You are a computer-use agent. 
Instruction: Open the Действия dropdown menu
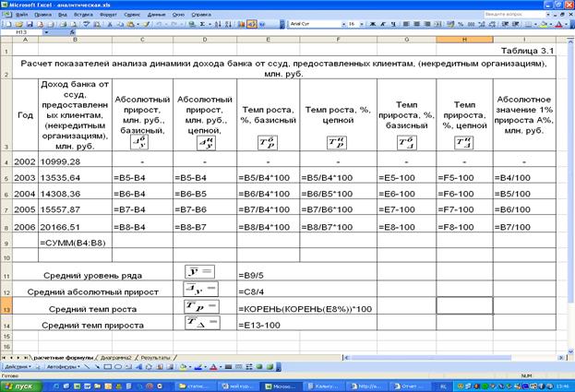click(x=18, y=367)
